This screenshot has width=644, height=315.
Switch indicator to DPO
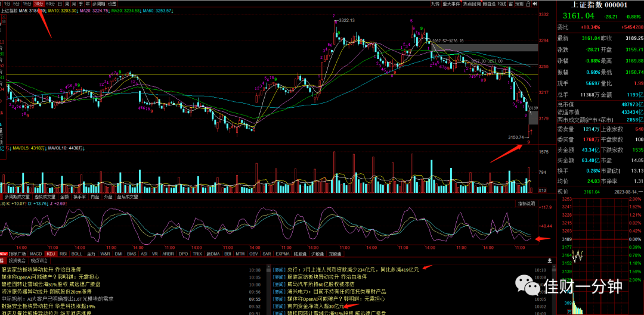point(183,254)
